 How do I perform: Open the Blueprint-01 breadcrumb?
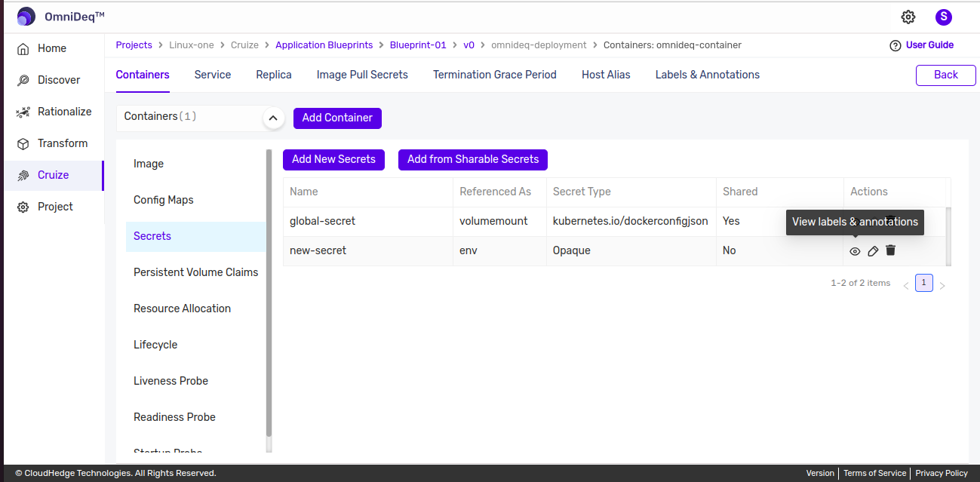tap(418, 45)
